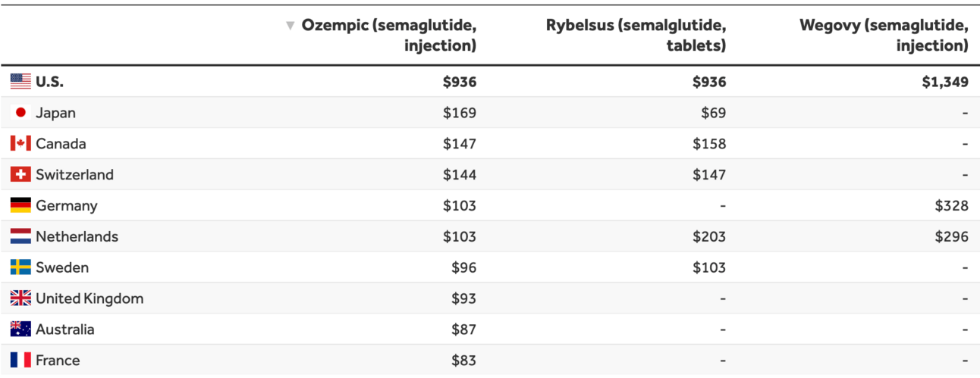Screen dimensions: 980x378
Task: Click the Japan flag icon
Action: (x=20, y=113)
